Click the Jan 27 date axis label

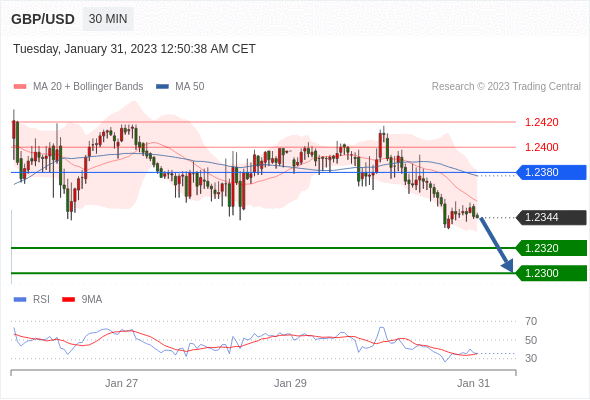coord(122,383)
